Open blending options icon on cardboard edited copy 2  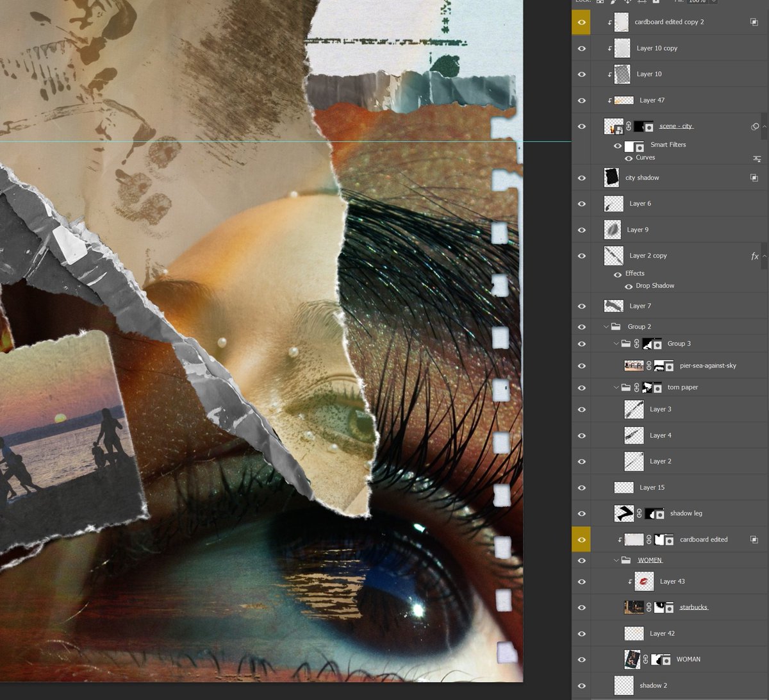[754, 22]
